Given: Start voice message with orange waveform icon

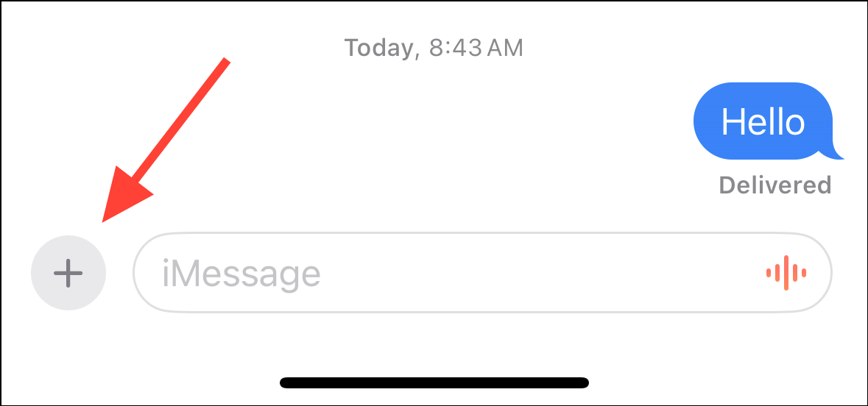Looking at the screenshot, I should (x=786, y=273).
